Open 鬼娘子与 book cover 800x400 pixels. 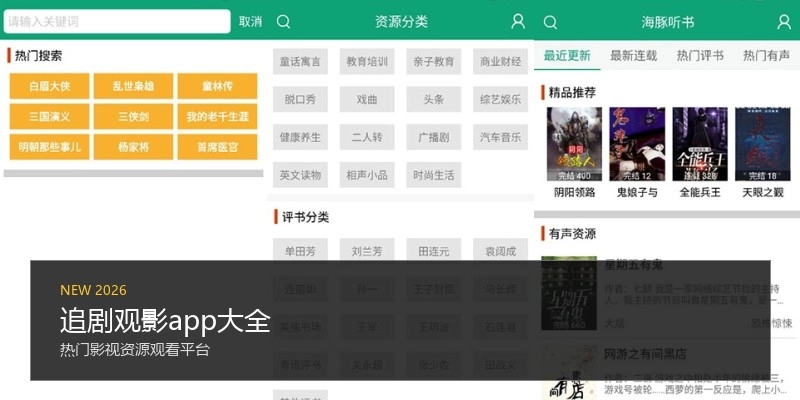click(x=637, y=144)
